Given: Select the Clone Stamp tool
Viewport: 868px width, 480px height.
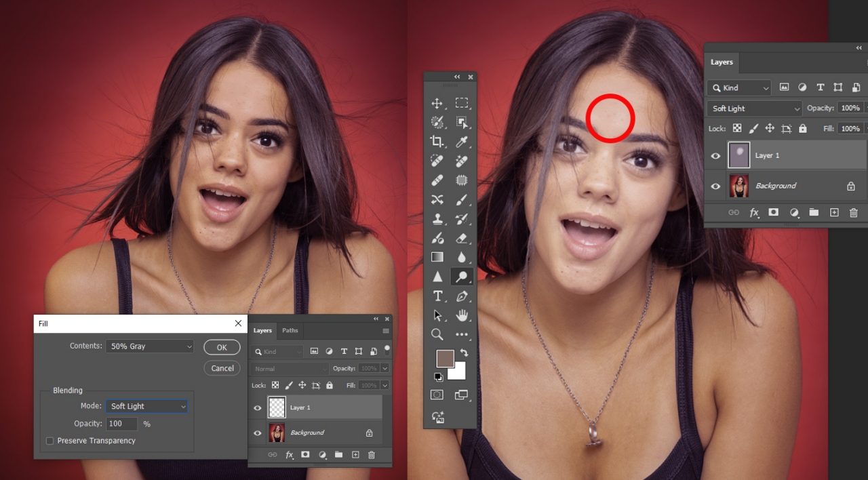Looking at the screenshot, I should pyautogui.click(x=437, y=219).
